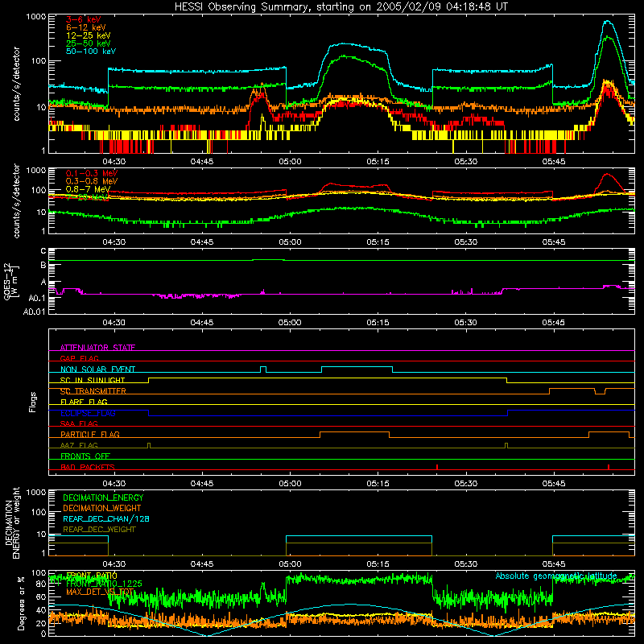Image resolution: width=644 pixels, height=644 pixels.
Task: Click counts/s/detector axis title of the keV panel
Action: (x=16, y=84)
